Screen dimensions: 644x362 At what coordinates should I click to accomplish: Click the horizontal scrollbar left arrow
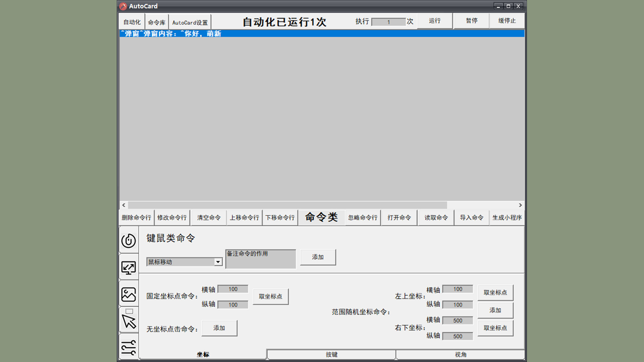pyautogui.click(x=124, y=205)
